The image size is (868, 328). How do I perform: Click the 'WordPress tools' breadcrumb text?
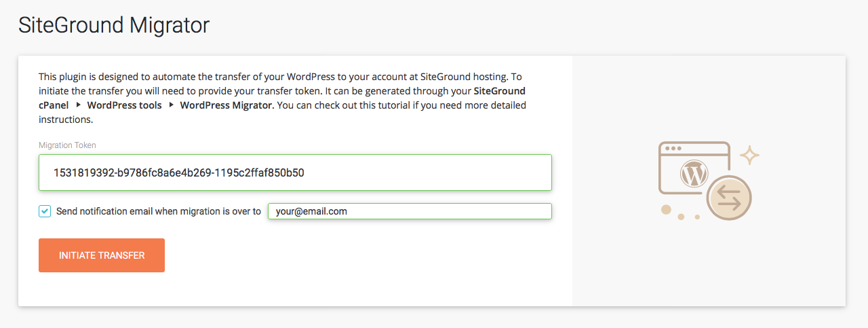click(x=124, y=105)
